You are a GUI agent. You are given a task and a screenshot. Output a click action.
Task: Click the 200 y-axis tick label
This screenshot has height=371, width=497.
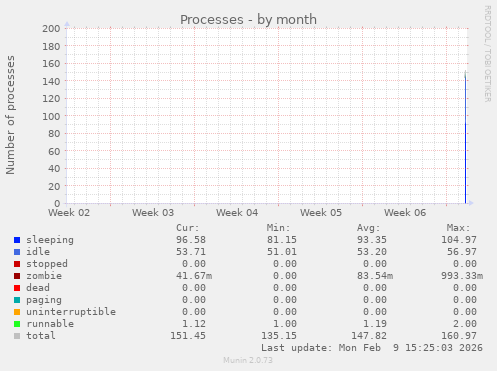(51, 29)
